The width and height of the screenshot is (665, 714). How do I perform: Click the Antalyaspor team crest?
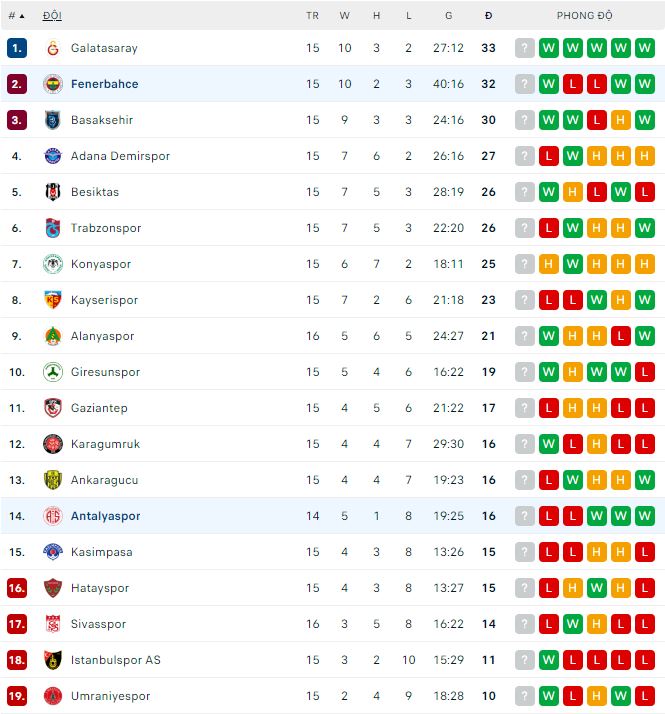pos(53,516)
